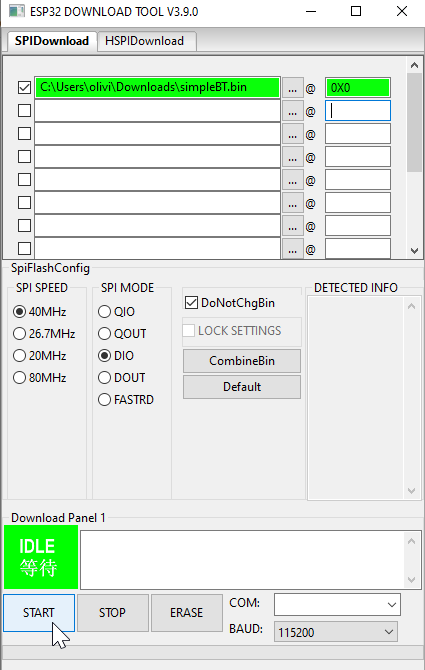
Task: Click the file list scroll down arrow
Action: point(414,251)
